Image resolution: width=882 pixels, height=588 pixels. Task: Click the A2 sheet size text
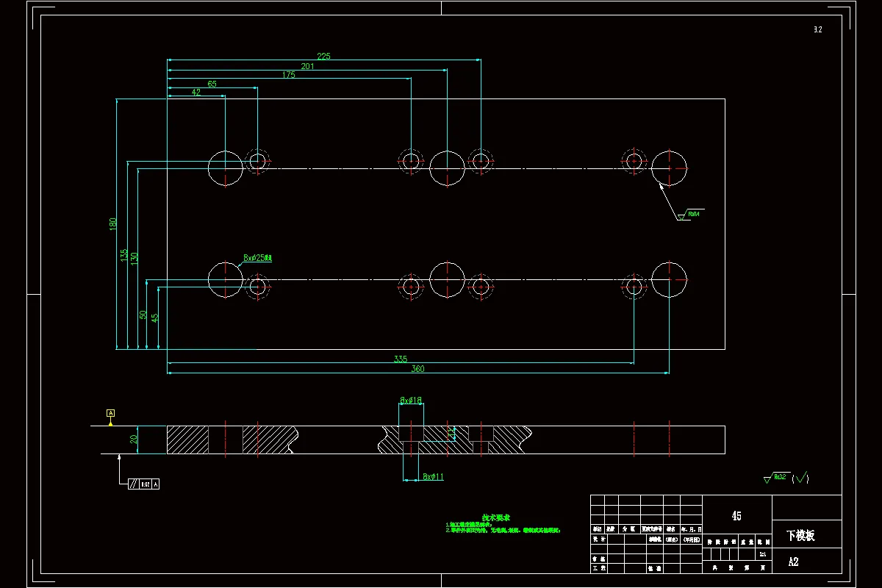coord(793,562)
